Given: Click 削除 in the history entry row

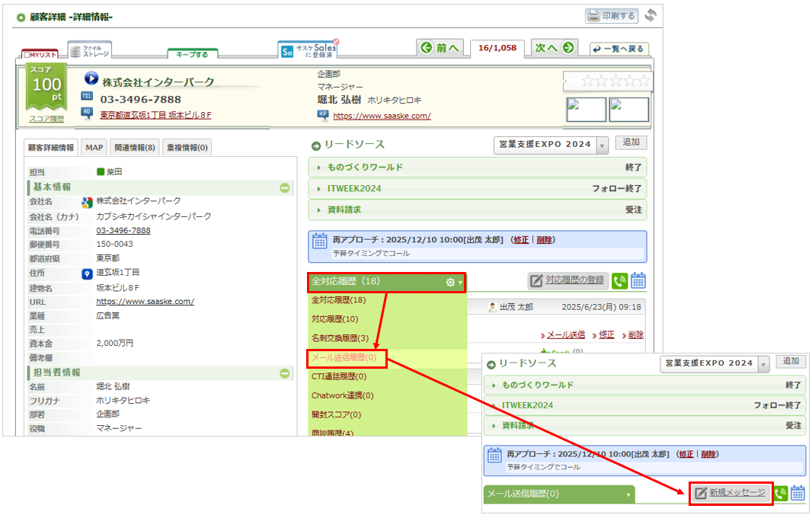Looking at the screenshot, I should tap(635, 335).
